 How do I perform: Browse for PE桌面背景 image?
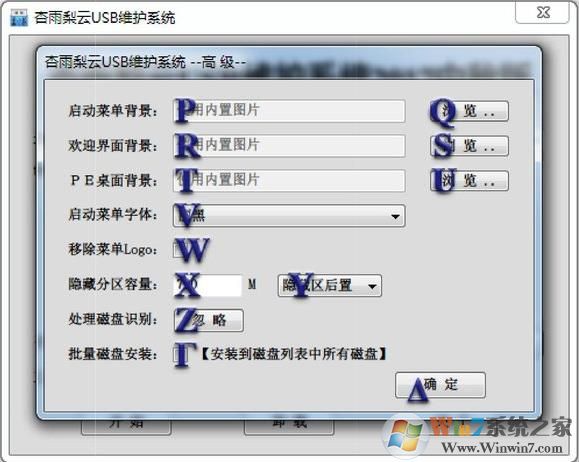[x=469, y=181]
